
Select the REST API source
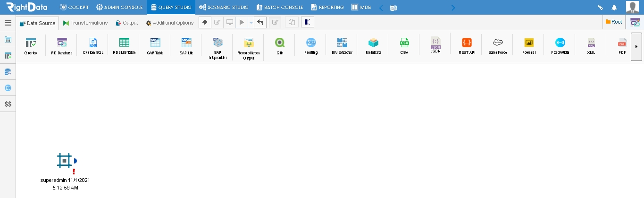pos(467,46)
